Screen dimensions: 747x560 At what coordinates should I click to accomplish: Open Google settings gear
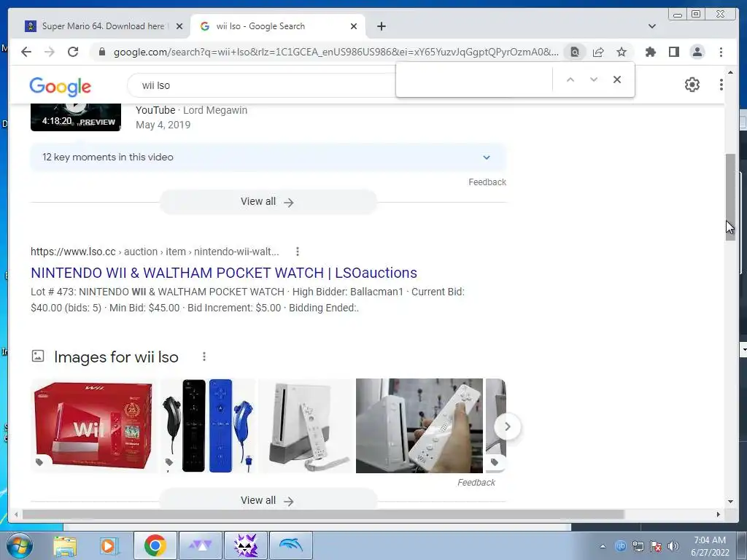(692, 85)
